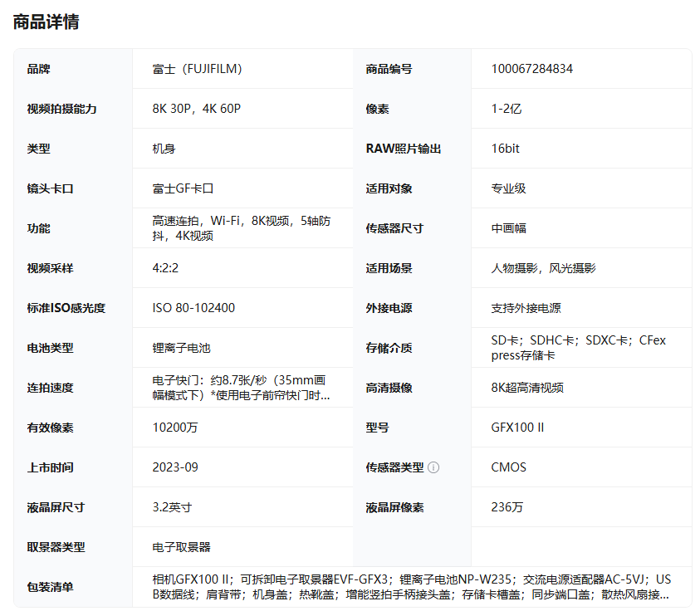Click the 中画幅 sensor size value
The image size is (700, 611).
coord(508,228)
